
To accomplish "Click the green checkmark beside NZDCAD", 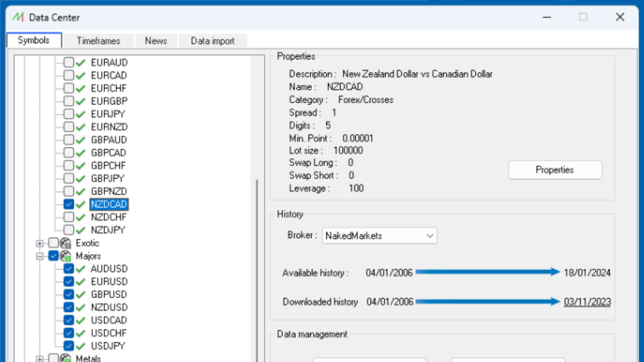I will pos(80,204).
